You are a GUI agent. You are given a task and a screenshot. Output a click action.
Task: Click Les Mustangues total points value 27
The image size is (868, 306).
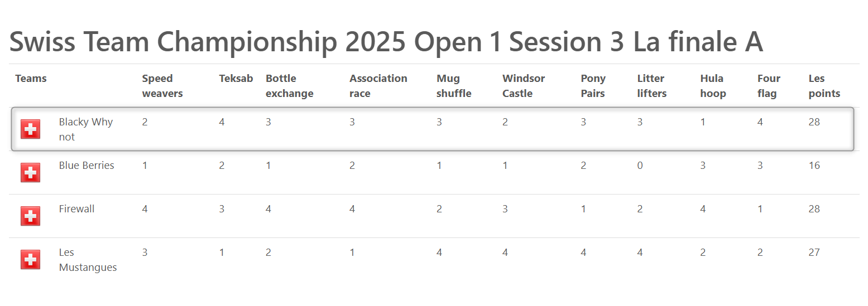(814, 252)
